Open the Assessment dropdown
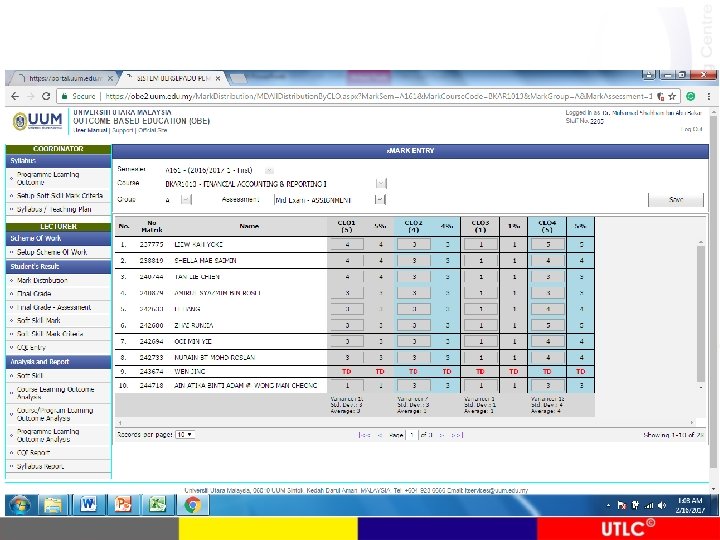Viewport: 720px width, 540px height. pos(379,200)
